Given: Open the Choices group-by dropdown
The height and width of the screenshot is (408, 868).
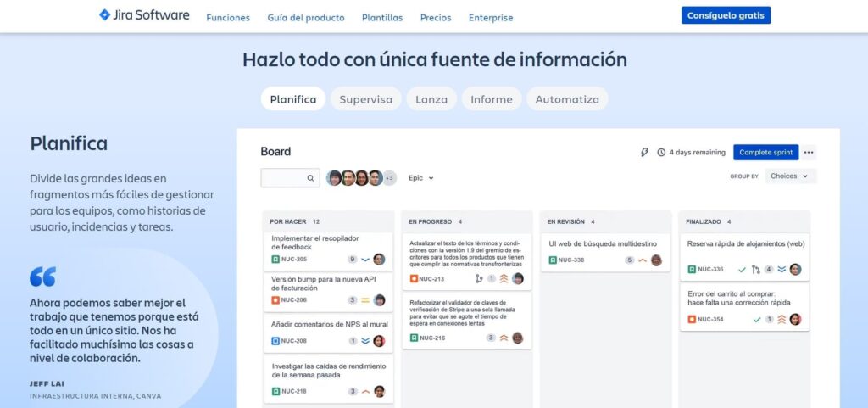Looking at the screenshot, I should pyautogui.click(x=791, y=176).
